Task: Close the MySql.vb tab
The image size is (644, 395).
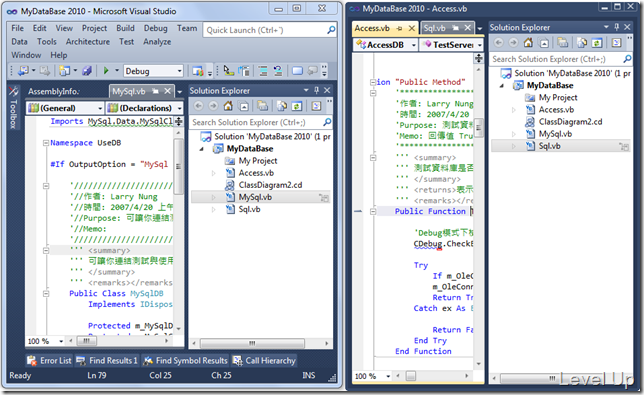Action: point(167,91)
